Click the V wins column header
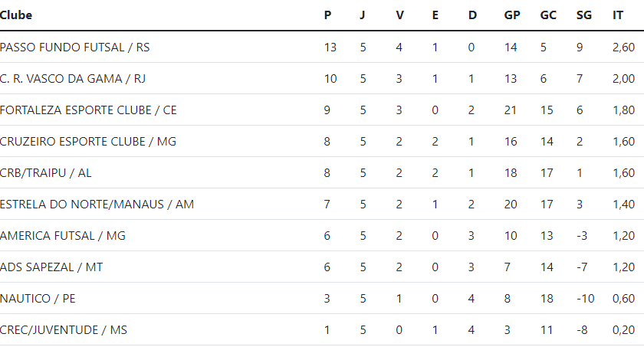This screenshot has width=644, height=347. coord(399,15)
